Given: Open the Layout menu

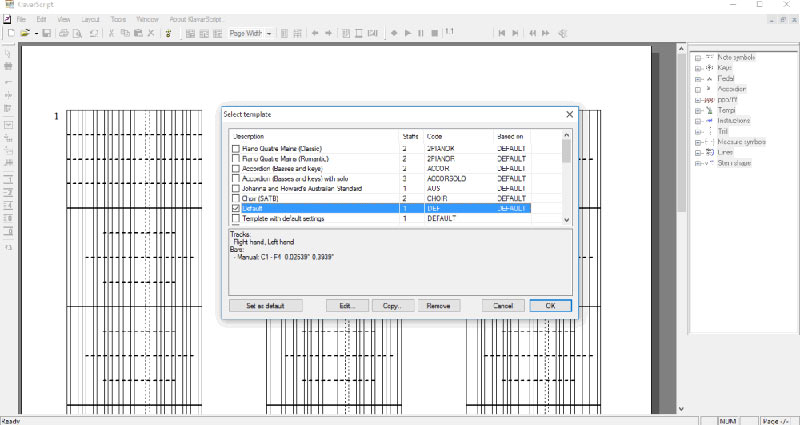Looking at the screenshot, I should [90, 19].
